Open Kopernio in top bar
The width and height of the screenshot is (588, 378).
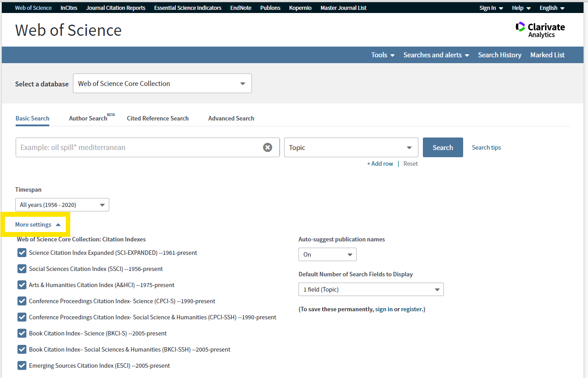(300, 8)
